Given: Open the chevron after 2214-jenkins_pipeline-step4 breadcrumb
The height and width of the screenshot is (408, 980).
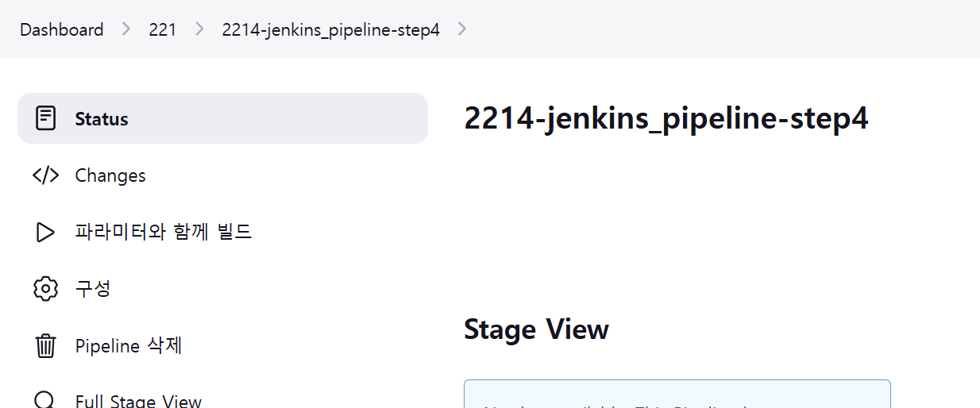Looking at the screenshot, I should tap(463, 29).
